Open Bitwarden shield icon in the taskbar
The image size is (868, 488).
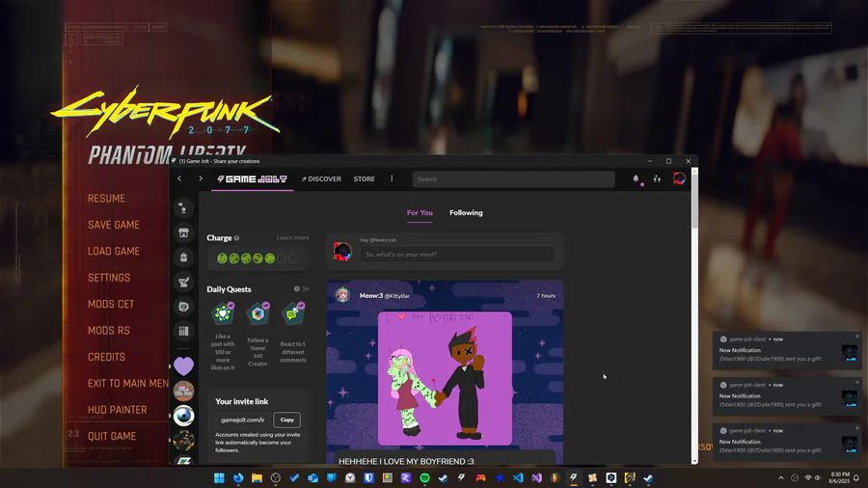tap(368, 478)
